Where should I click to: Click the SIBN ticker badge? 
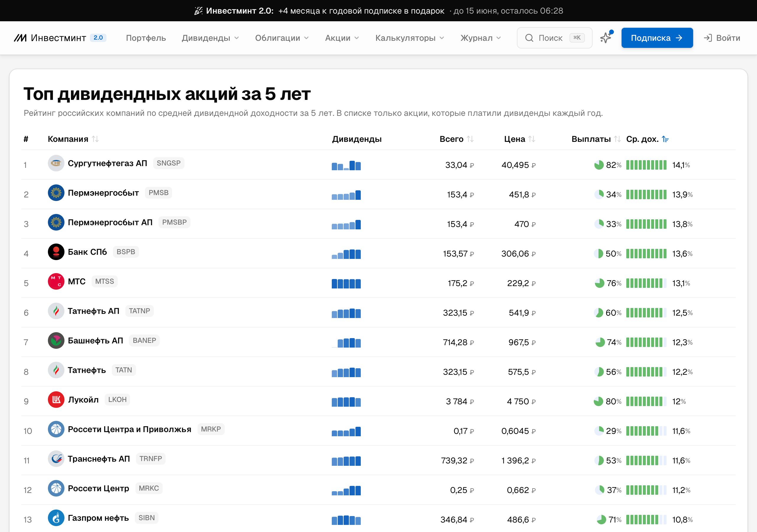coord(146,518)
